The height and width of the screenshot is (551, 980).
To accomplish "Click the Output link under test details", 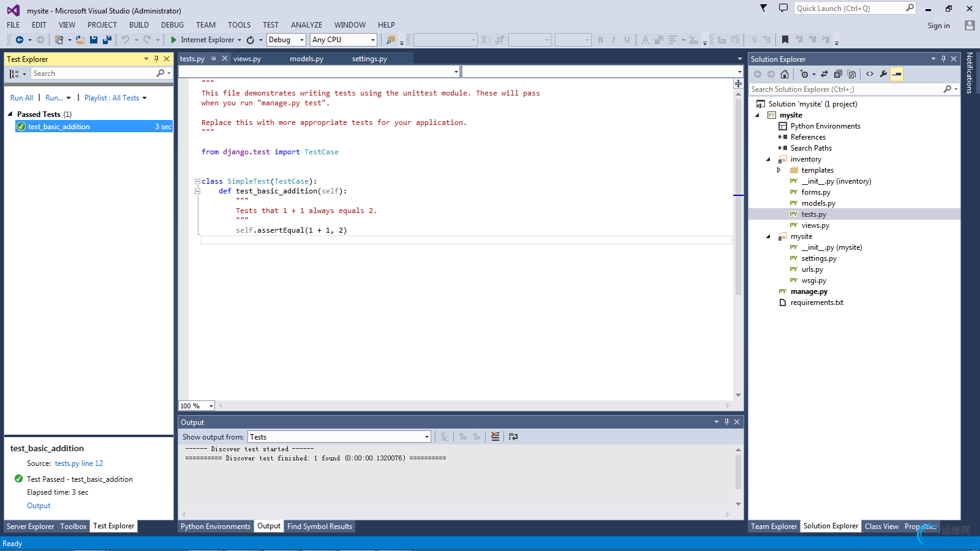I will [39, 506].
